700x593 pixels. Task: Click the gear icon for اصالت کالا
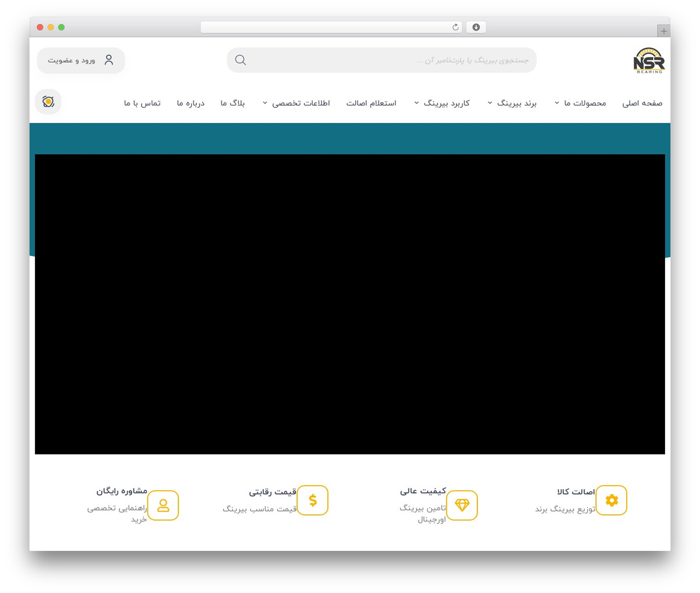click(x=611, y=500)
